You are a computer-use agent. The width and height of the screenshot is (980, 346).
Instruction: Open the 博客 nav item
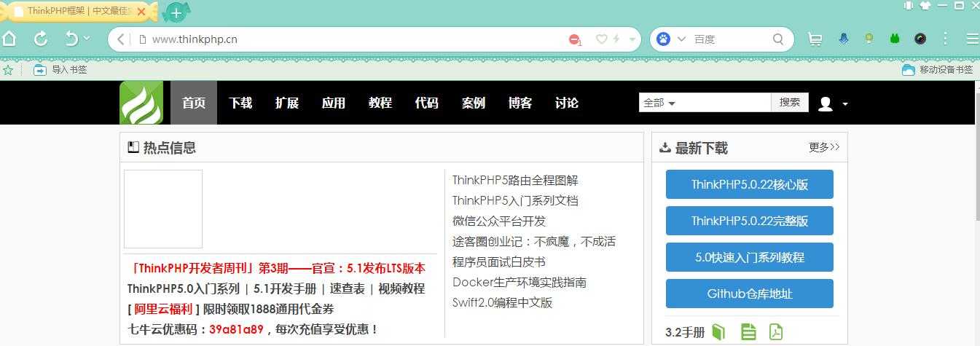click(x=520, y=103)
